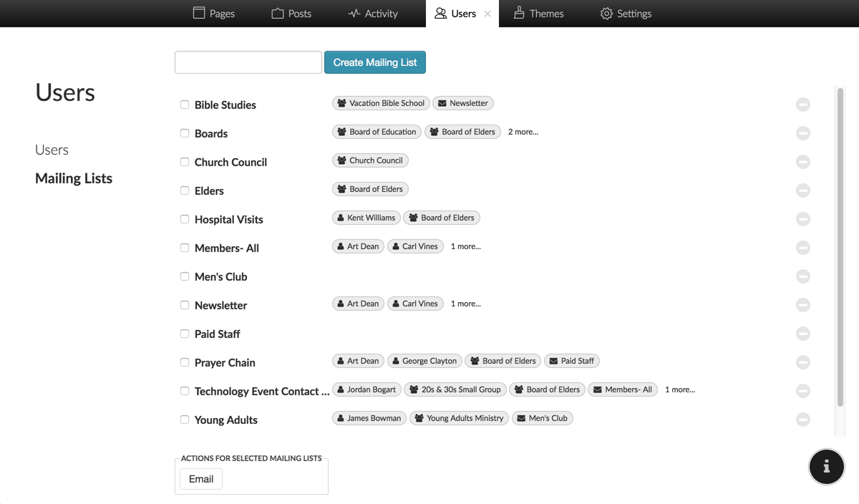
Task: Click the Settings gear icon
Action: (605, 13)
